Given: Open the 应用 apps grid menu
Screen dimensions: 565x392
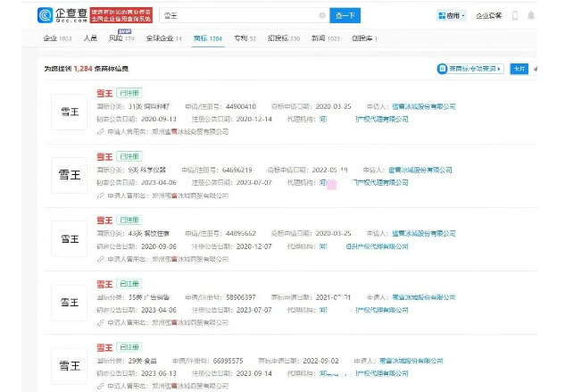Looking at the screenshot, I should click(449, 15).
